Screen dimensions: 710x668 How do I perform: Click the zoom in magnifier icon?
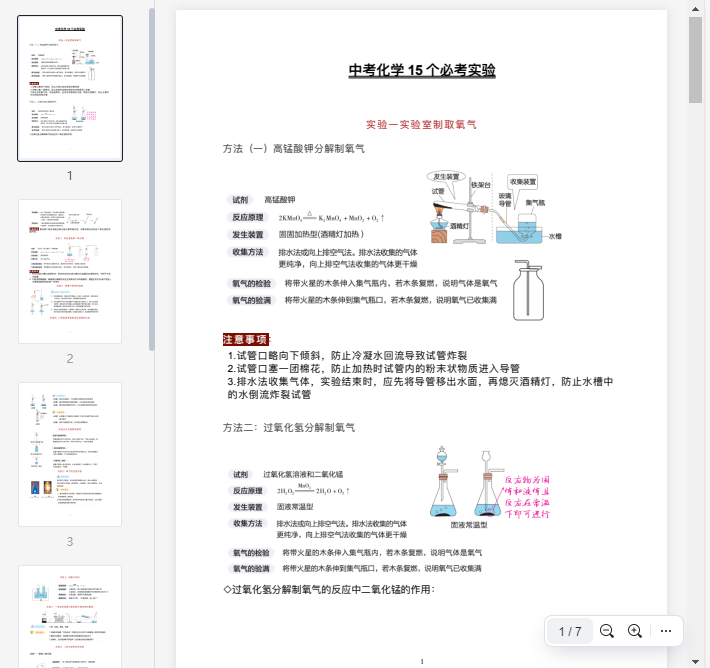(635, 631)
